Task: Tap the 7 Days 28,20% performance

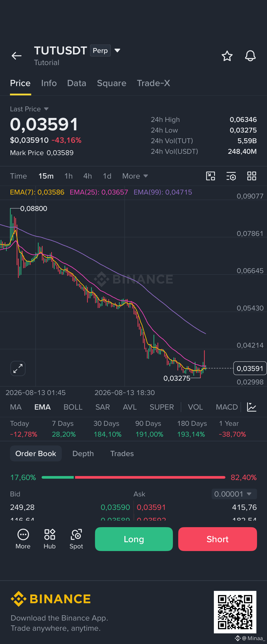Action: click(64, 429)
